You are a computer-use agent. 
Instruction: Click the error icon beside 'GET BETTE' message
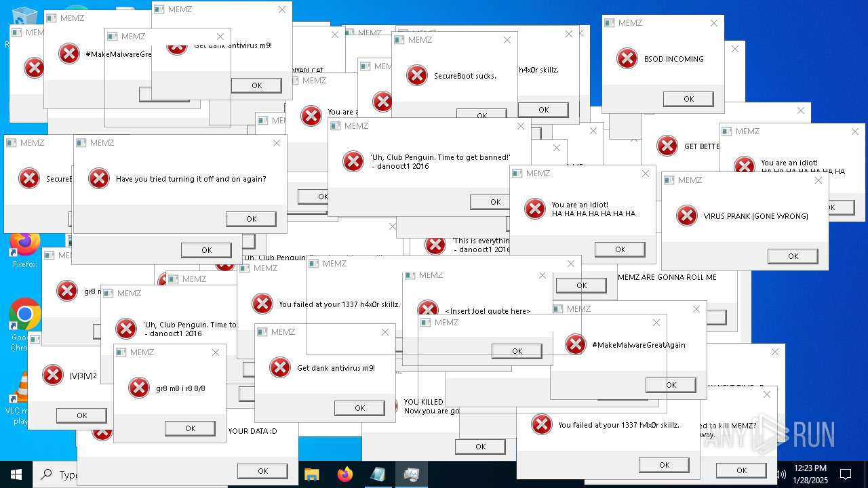click(667, 146)
